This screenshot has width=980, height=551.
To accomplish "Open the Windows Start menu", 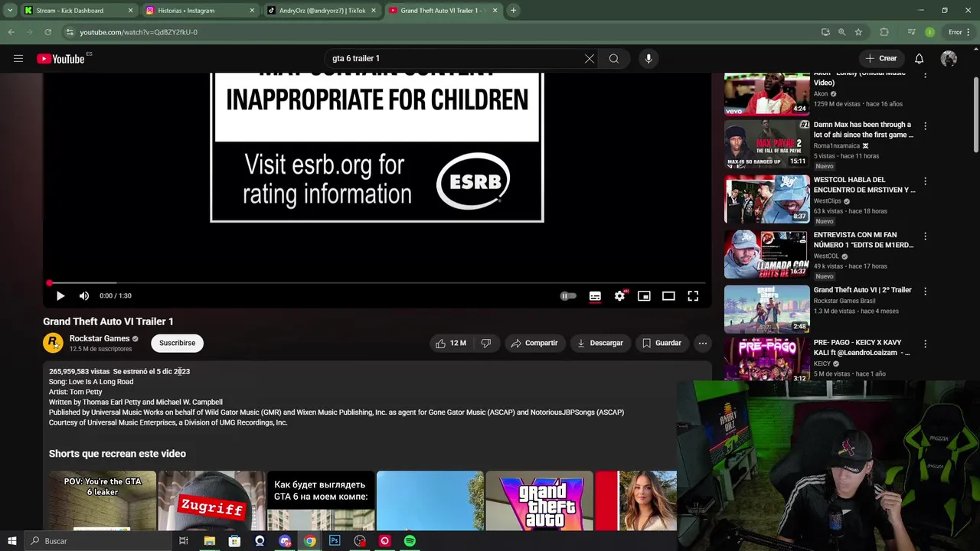I will 12,541.
